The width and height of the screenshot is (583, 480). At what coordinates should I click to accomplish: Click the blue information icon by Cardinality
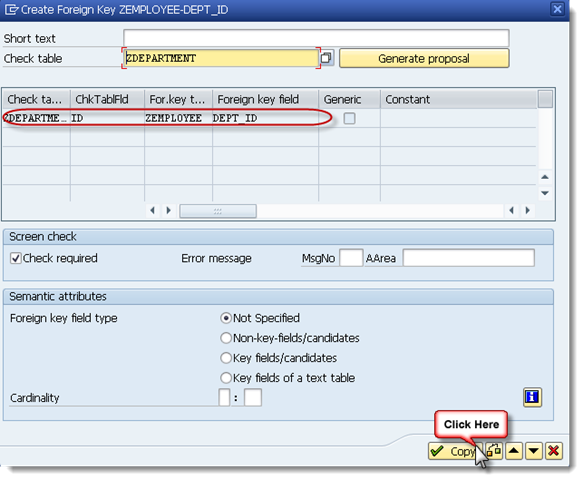(532, 397)
